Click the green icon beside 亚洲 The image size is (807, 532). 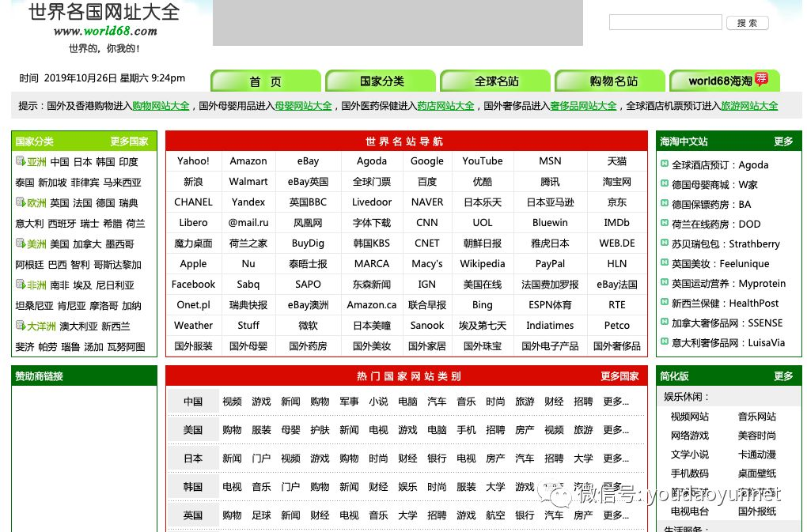[21, 161]
